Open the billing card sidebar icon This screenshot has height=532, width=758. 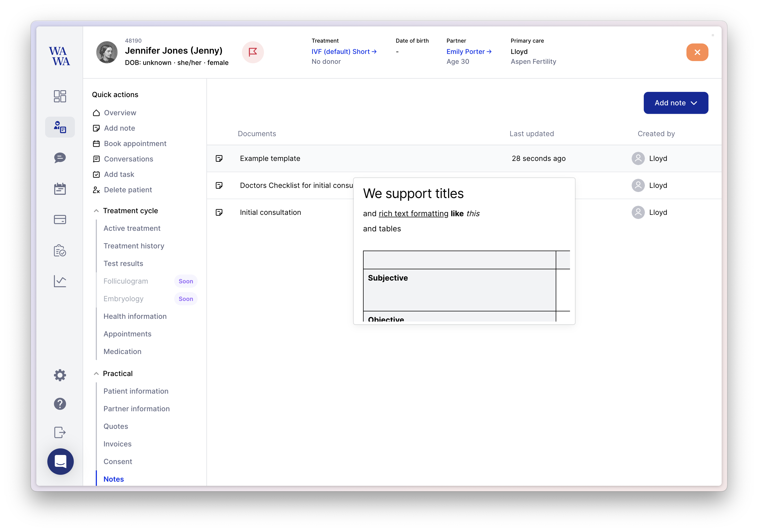tap(60, 220)
